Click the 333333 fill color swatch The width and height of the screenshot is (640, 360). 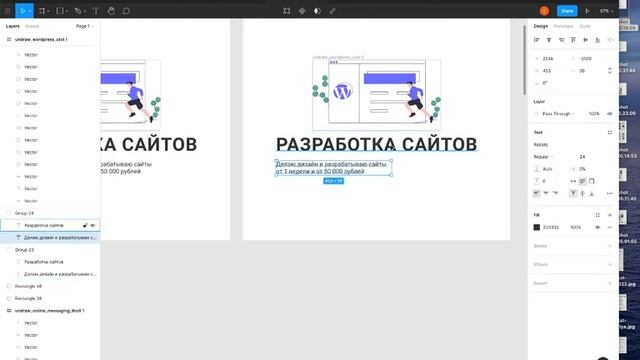(537, 227)
